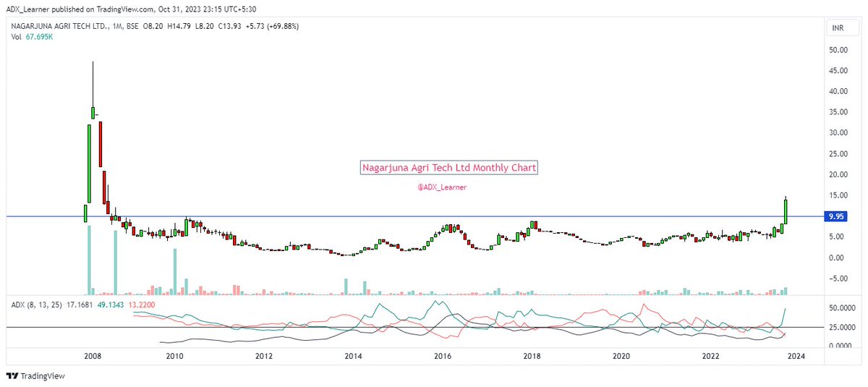Click 2020 on the time axis
868x387 pixels.
[x=622, y=356]
